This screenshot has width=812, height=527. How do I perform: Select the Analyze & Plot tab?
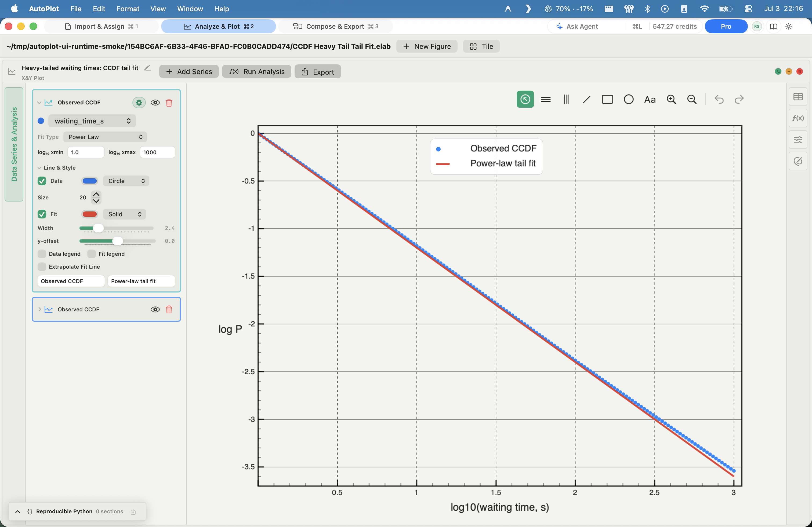tap(218, 26)
